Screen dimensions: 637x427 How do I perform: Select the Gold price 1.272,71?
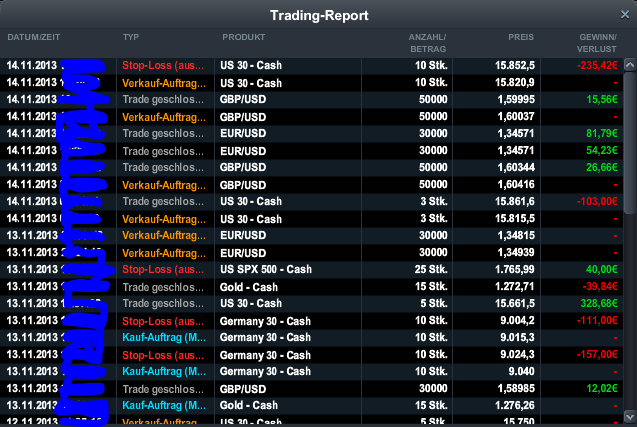(x=515, y=287)
